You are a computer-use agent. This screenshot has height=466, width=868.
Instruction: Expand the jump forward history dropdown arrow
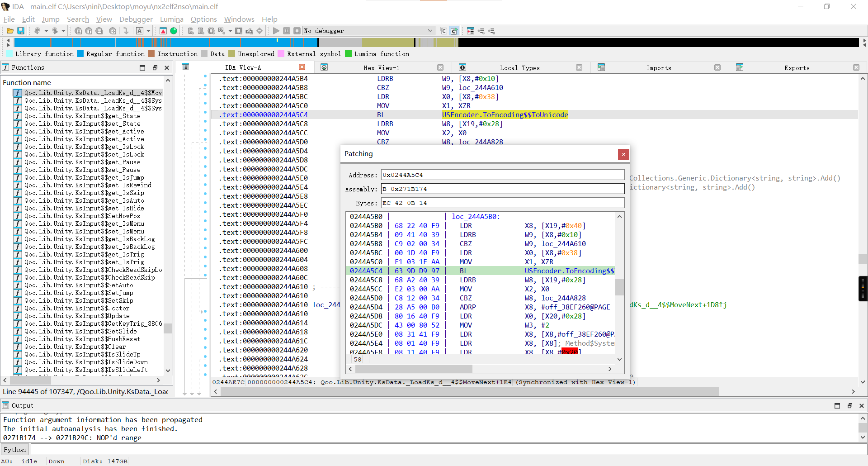63,31
